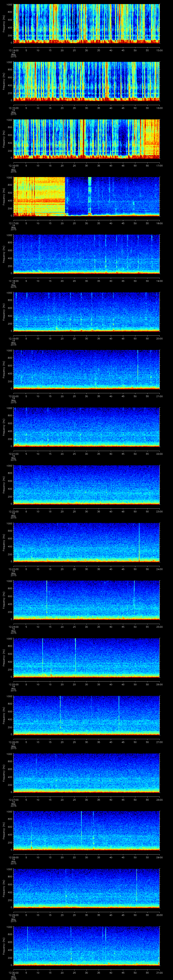Select the 12:27:00 start time label

point(14,800)
